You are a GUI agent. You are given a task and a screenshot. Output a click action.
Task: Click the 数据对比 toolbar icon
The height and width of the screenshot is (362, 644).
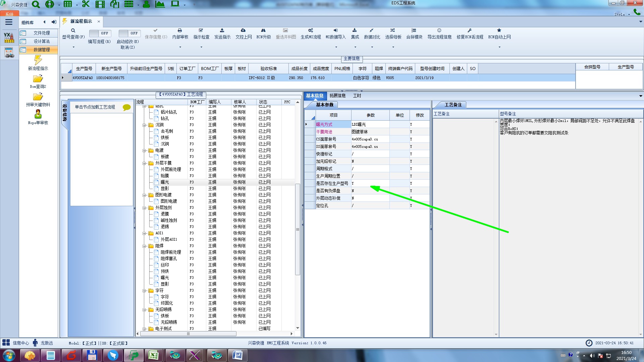372,31
